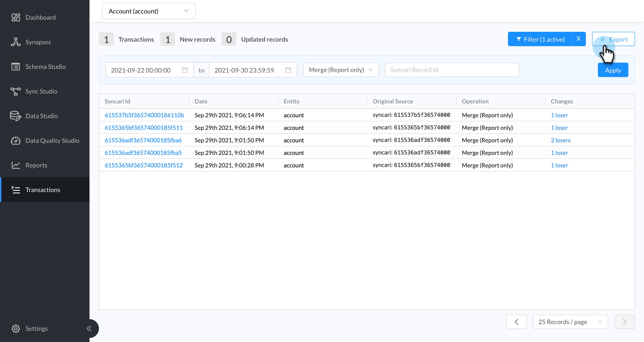The height and width of the screenshot is (342, 644).
Task: Click the Export button
Action: [x=614, y=39]
